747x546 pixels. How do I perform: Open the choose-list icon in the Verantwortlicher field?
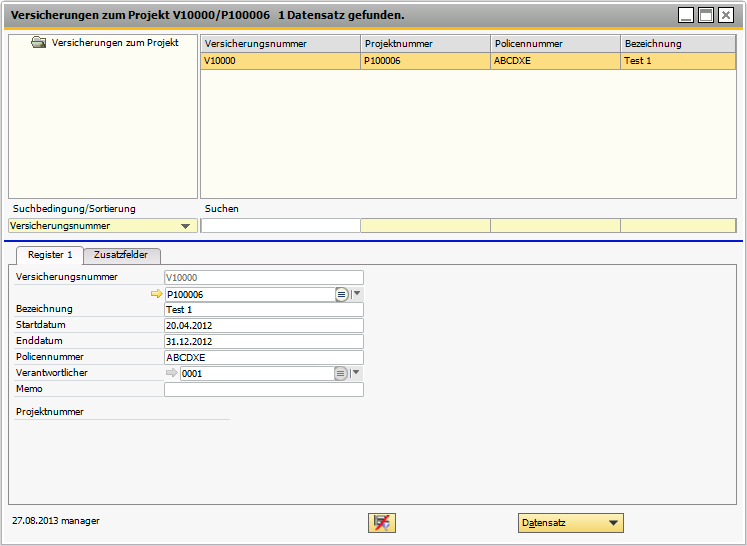click(341, 373)
